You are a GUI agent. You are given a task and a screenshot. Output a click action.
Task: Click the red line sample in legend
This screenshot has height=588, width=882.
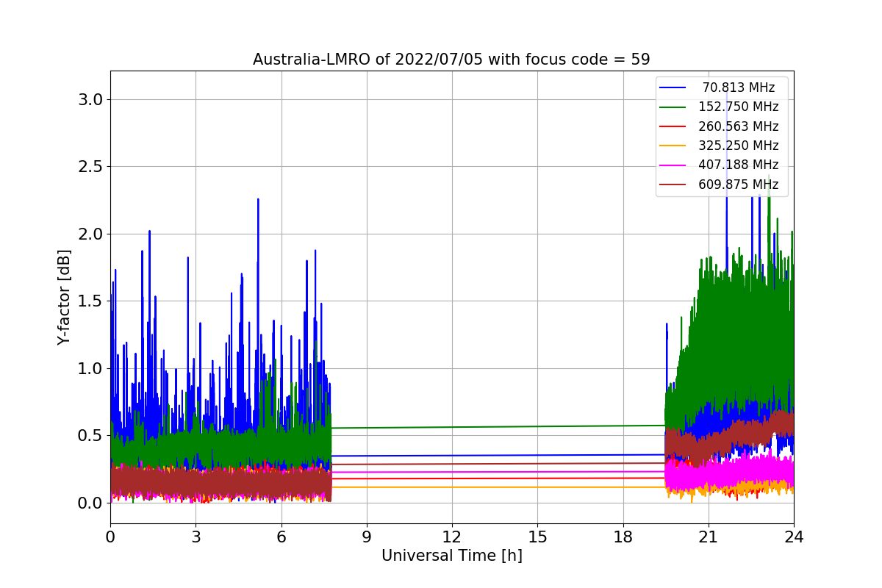tap(674, 126)
